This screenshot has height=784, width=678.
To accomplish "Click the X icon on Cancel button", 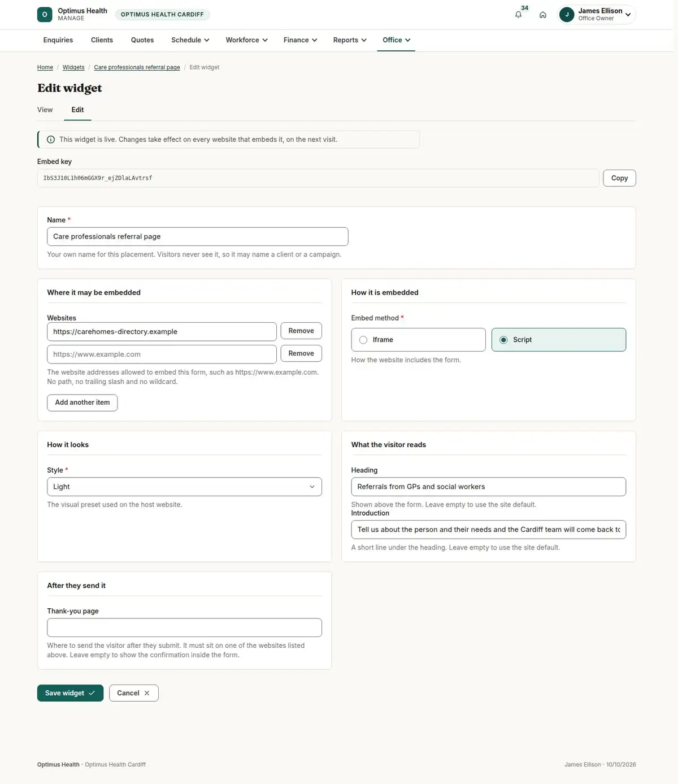I will 147,693.
